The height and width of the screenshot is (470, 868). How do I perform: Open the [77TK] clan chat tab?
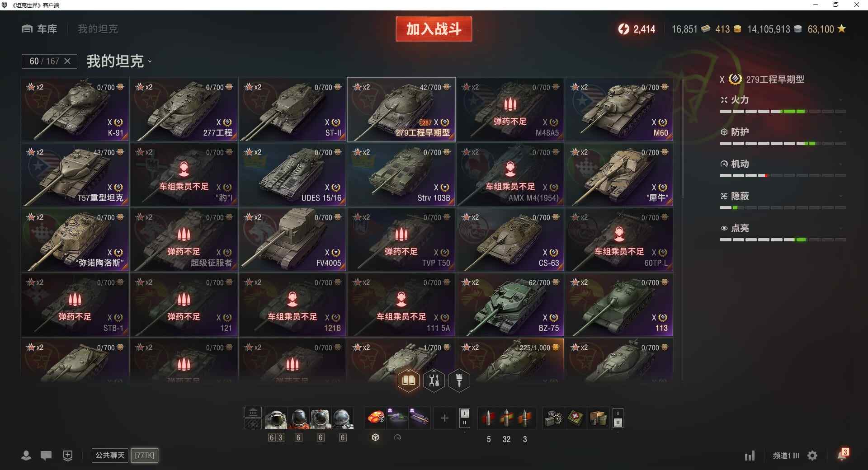coord(145,455)
